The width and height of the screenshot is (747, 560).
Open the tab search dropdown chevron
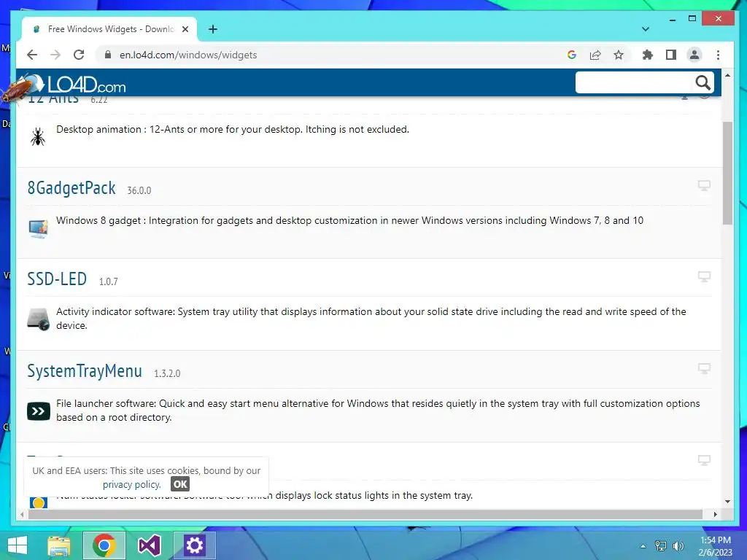tap(646, 29)
